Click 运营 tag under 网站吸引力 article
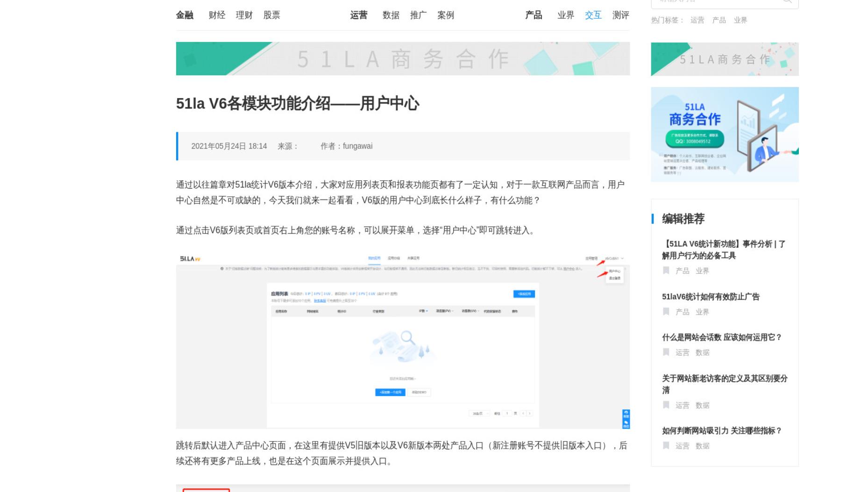This screenshot has height=492, width=868. 683,446
